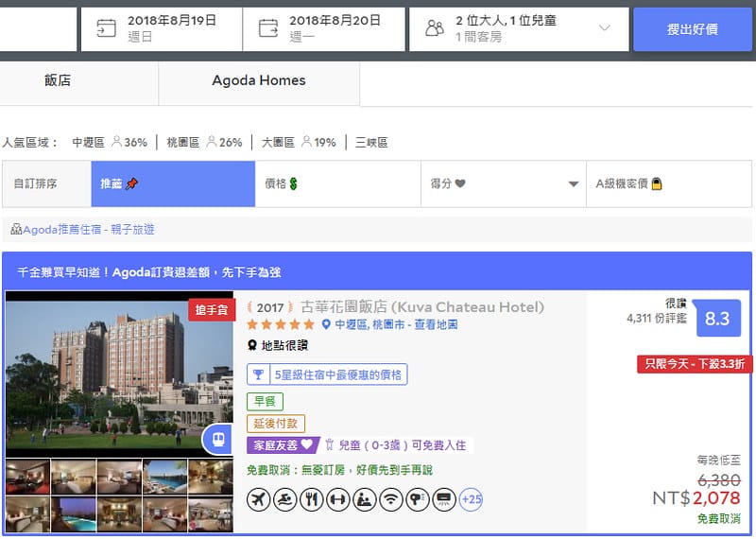Filter by popular area 大園區

click(x=278, y=143)
